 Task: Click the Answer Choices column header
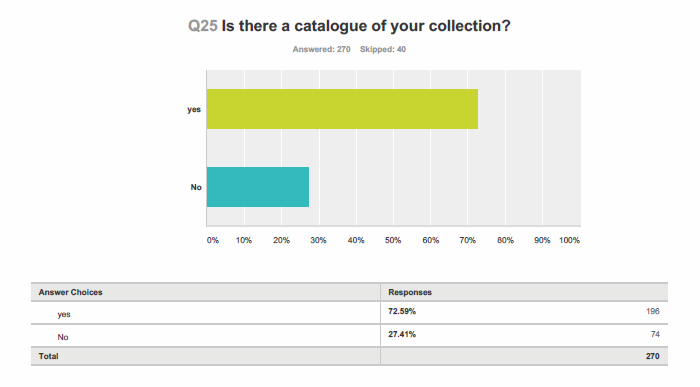(x=71, y=292)
